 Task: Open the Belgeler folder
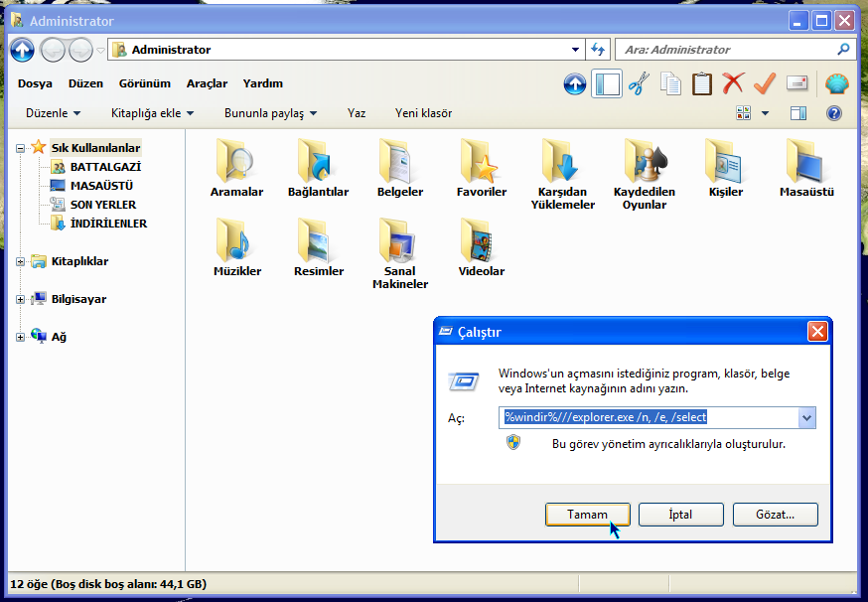(x=399, y=168)
